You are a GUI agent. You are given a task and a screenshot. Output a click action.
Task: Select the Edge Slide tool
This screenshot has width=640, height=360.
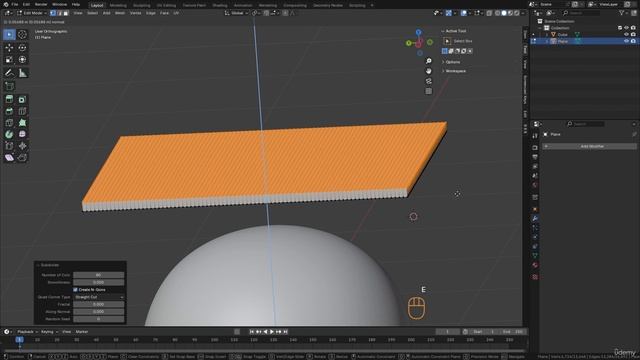click(9, 146)
